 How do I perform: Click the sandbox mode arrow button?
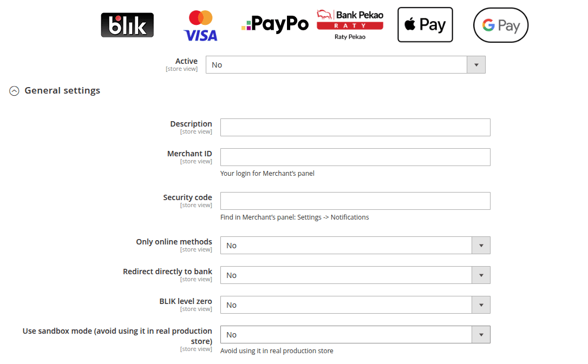(x=481, y=335)
